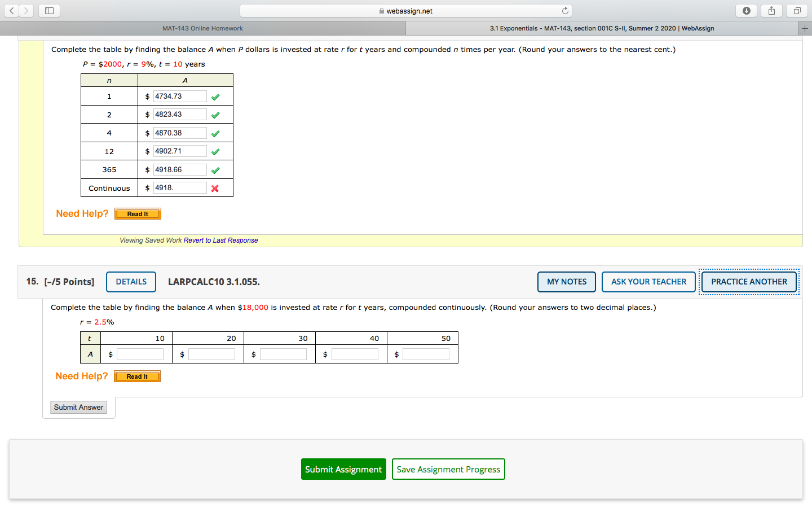
Task: Click the Downloads icon in Safari toolbar
Action: pos(746,10)
